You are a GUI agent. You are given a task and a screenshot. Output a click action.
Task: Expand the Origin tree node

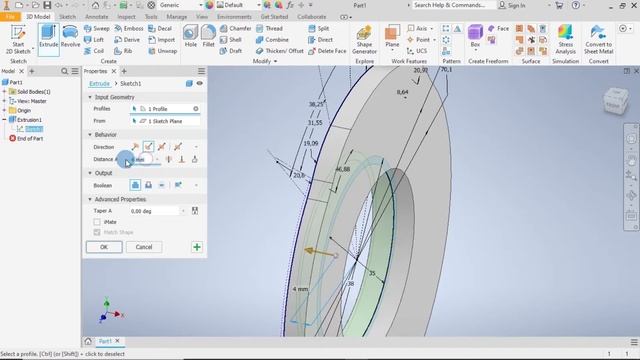4,111
